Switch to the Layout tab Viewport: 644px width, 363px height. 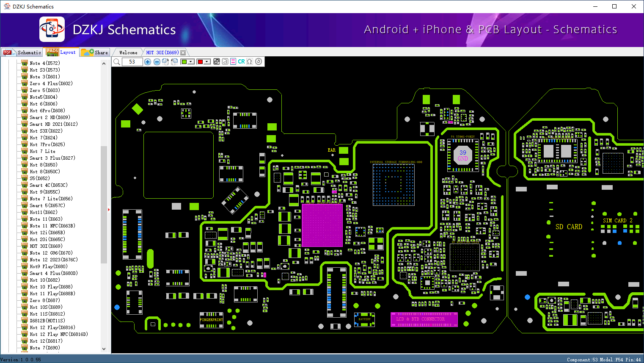pyautogui.click(x=61, y=52)
